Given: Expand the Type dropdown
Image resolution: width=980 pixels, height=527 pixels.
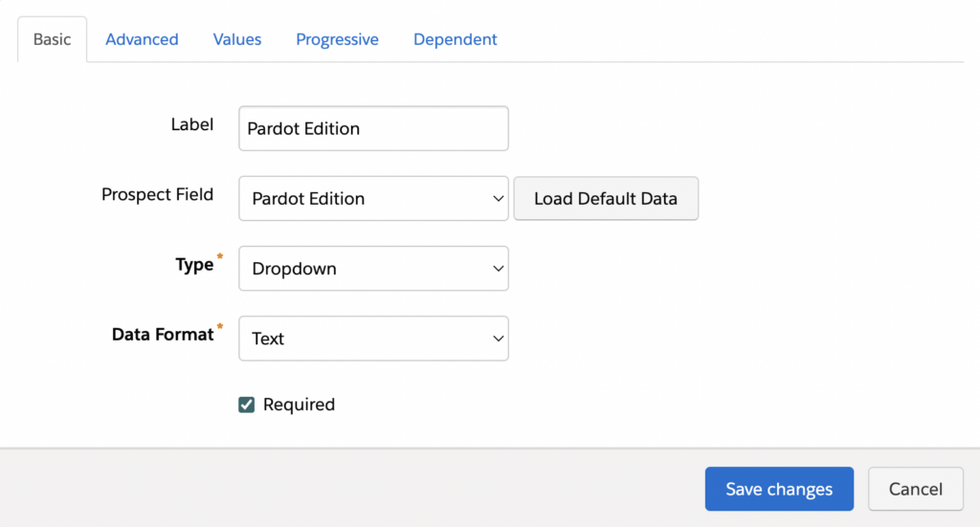Looking at the screenshot, I should [x=373, y=269].
